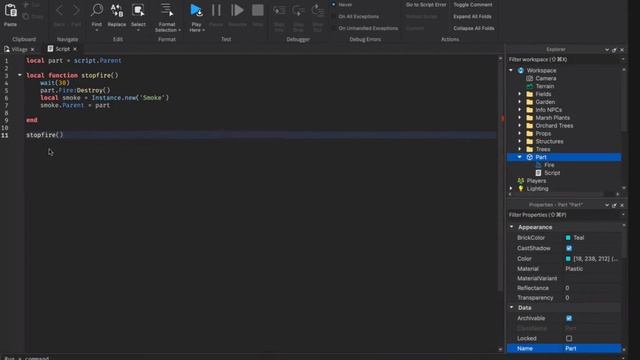This screenshot has width=640, height=360.
Task: Click the Paste clipboard icon
Action: click(x=10, y=10)
